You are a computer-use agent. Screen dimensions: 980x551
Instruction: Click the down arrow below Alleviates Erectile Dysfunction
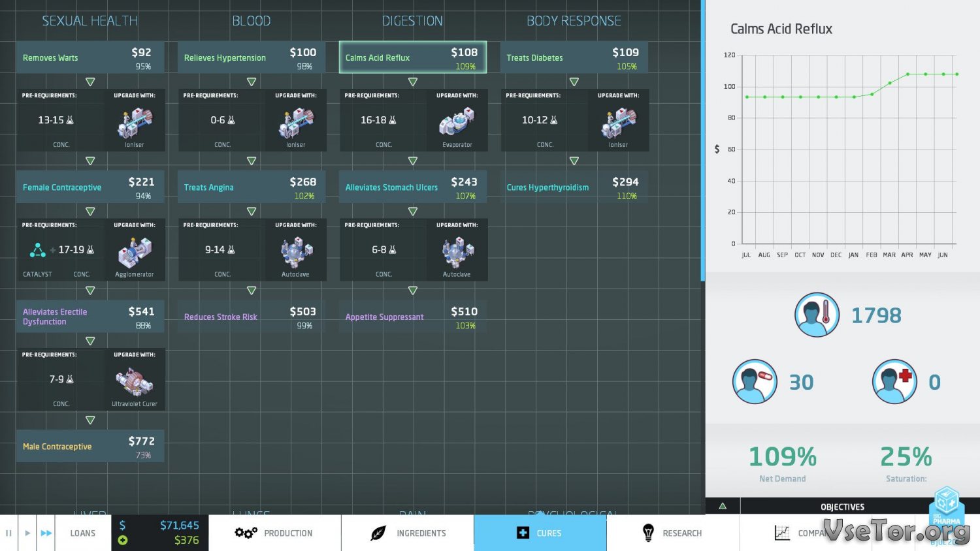click(90, 341)
